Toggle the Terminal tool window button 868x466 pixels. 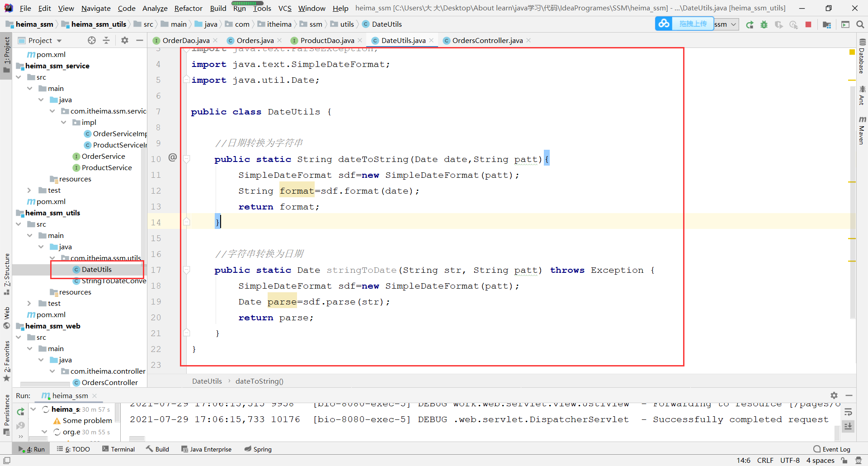[x=118, y=449]
